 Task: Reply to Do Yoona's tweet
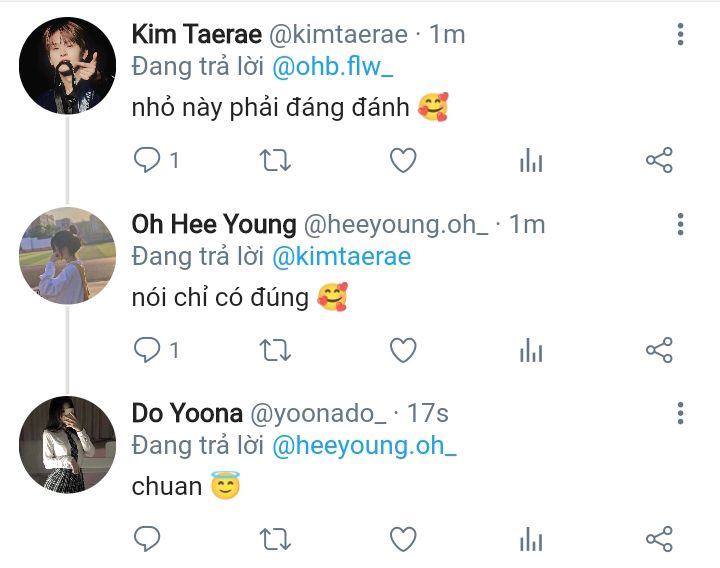148,540
